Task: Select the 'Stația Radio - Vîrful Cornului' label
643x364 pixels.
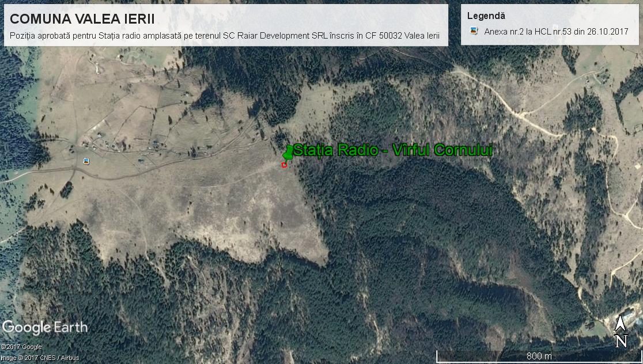Action: coord(394,151)
